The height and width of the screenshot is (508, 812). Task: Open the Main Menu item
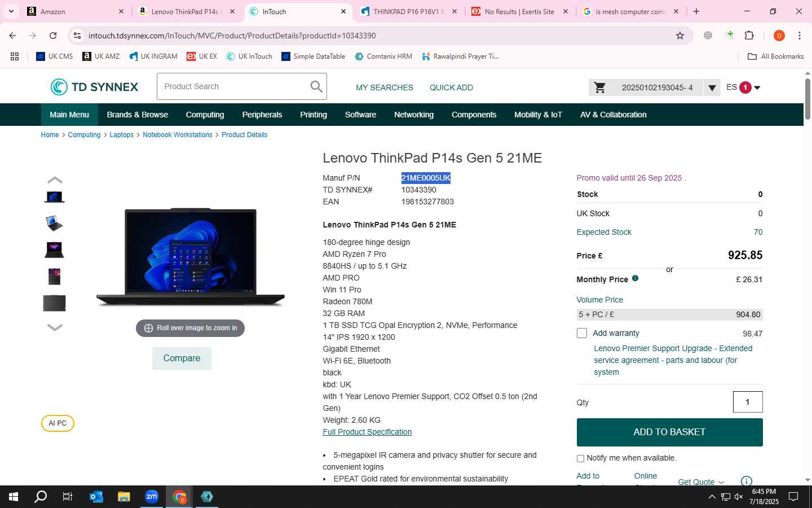(69, 115)
